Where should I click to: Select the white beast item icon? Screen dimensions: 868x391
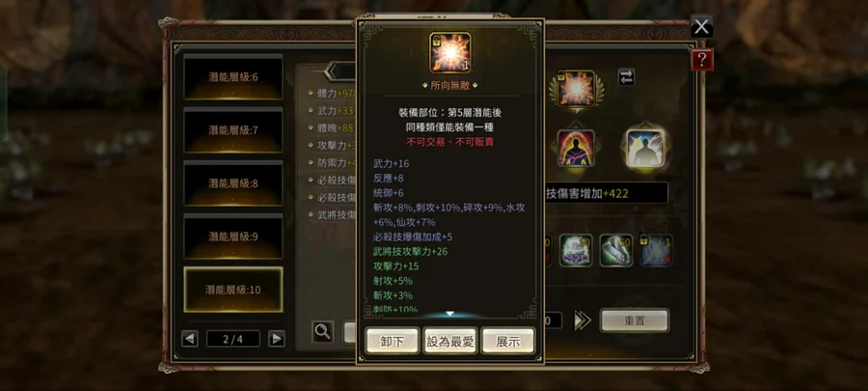576,250
